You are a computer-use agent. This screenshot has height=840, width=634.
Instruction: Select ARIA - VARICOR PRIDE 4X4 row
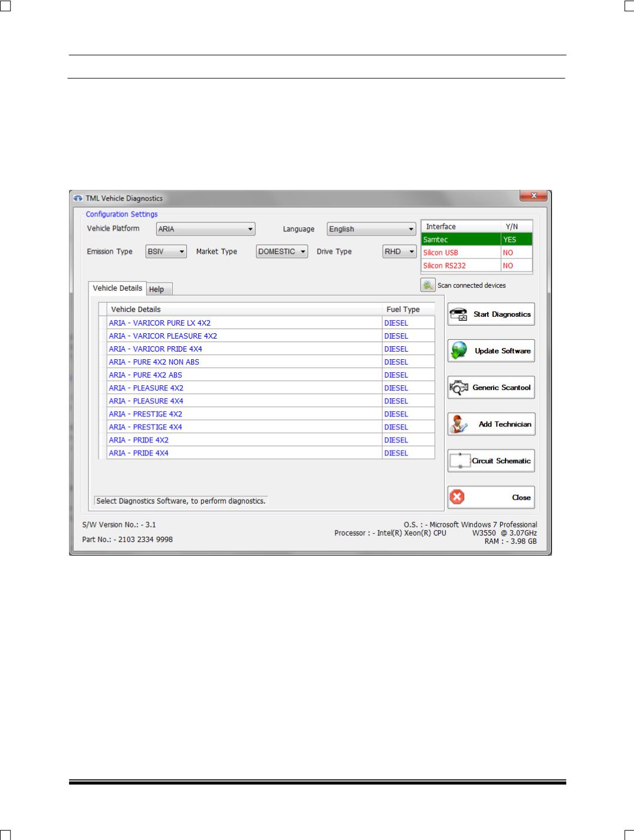point(267,349)
